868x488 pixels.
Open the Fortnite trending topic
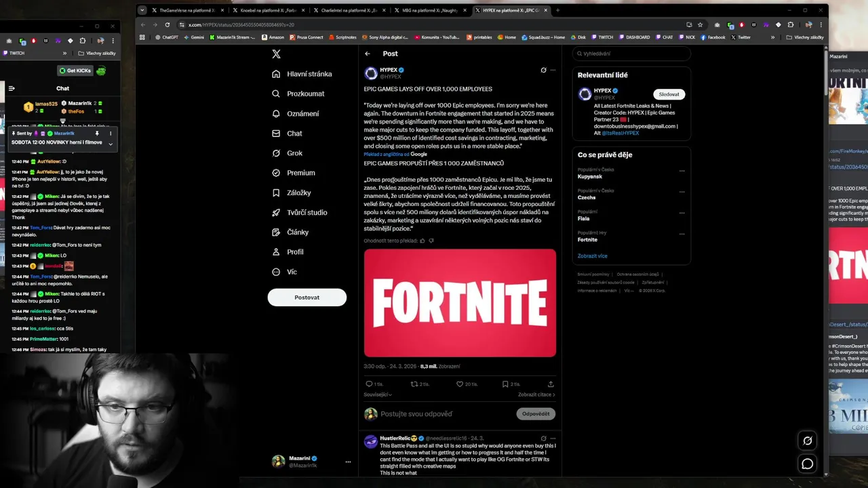[x=588, y=239]
